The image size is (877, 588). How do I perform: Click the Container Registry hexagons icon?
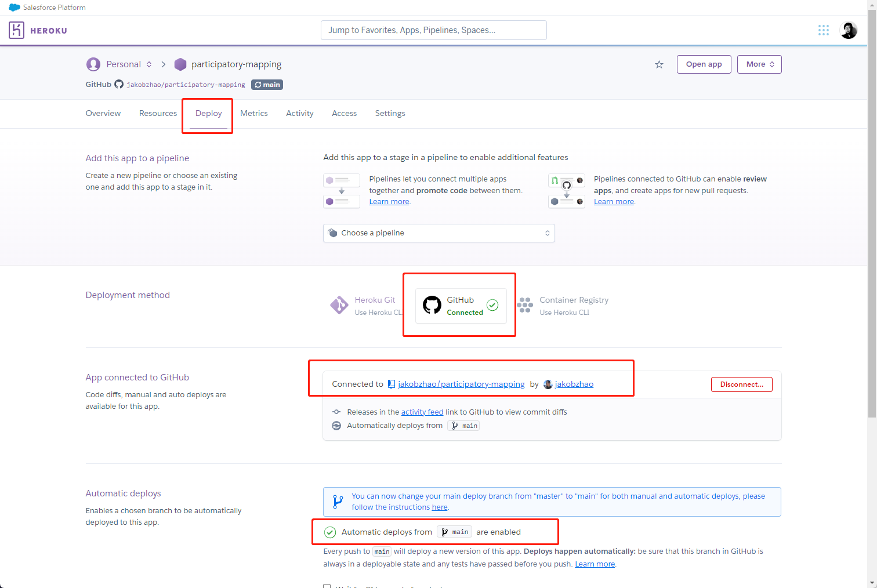[525, 305]
